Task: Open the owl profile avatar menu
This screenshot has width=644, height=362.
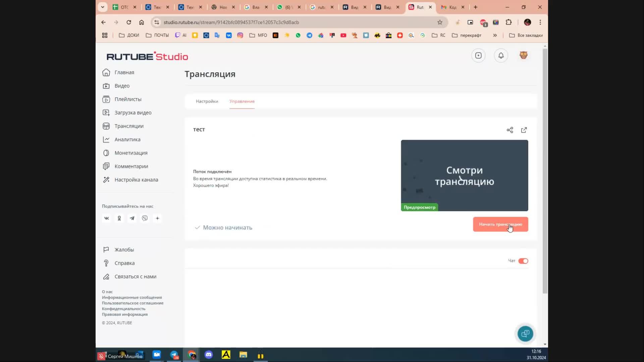Action: (523, 55)
